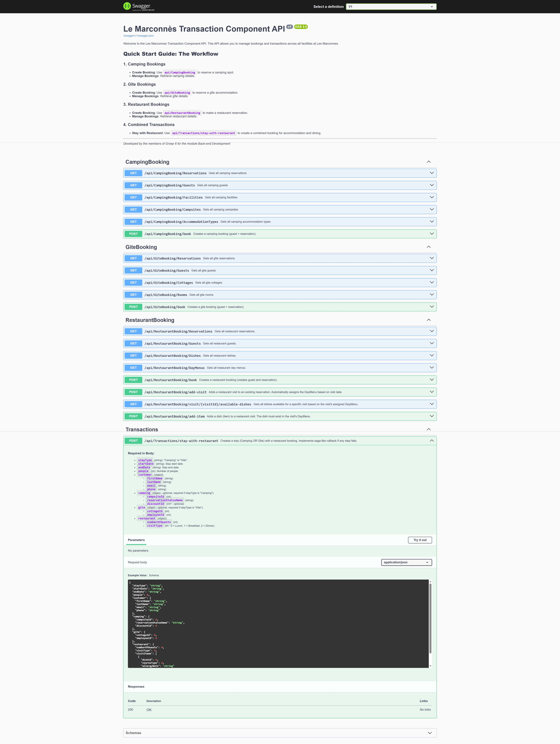The width and height of the screenshot is (560, 744).
Task: Click POST badge for /api/GiteBooking/book
Action: tap(133, 307)
